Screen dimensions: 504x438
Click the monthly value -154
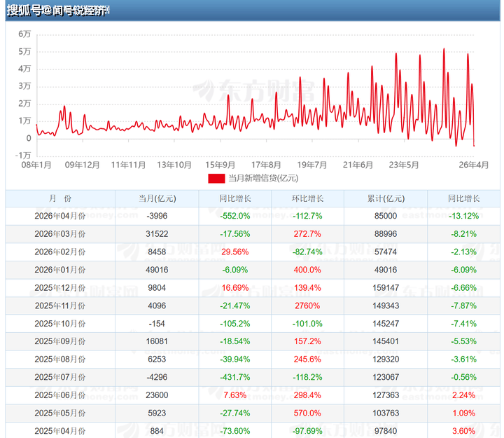[157, 324]
